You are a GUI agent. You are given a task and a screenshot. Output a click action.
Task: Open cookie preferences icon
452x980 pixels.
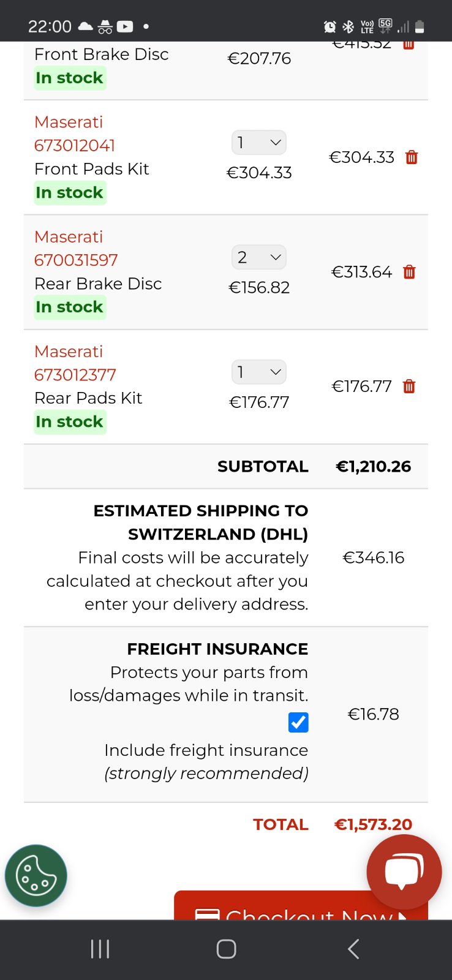pyautogui.click(x=36, y=875)
